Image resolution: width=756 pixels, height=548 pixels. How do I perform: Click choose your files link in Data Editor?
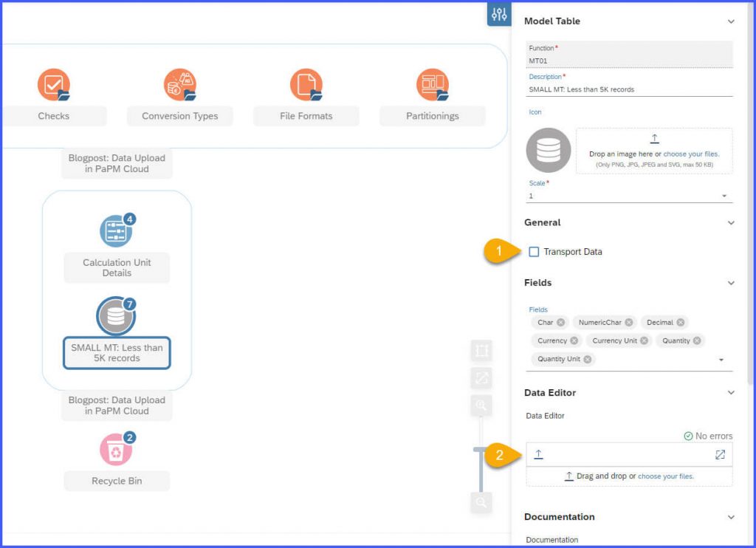coord(666,476)
